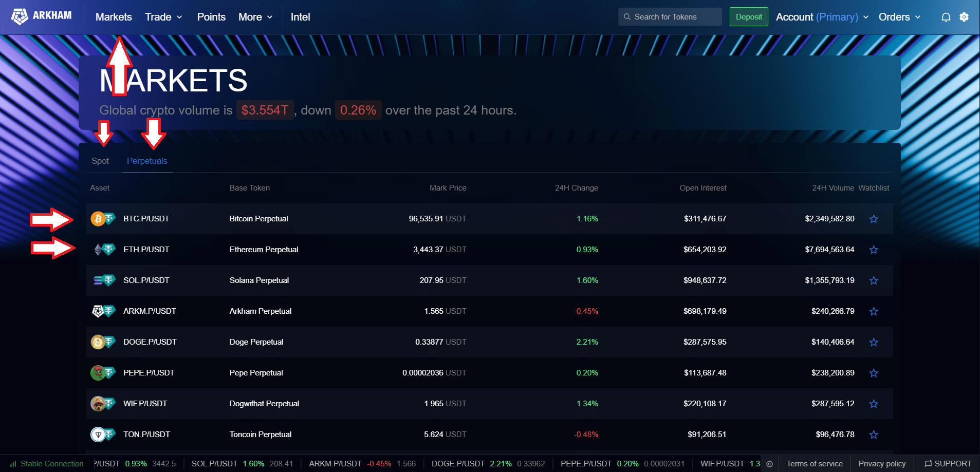Click BTC.P/USDT coin pair icon
The height and width of the screenshot is (472, 980).
click(x=103, y=219)
